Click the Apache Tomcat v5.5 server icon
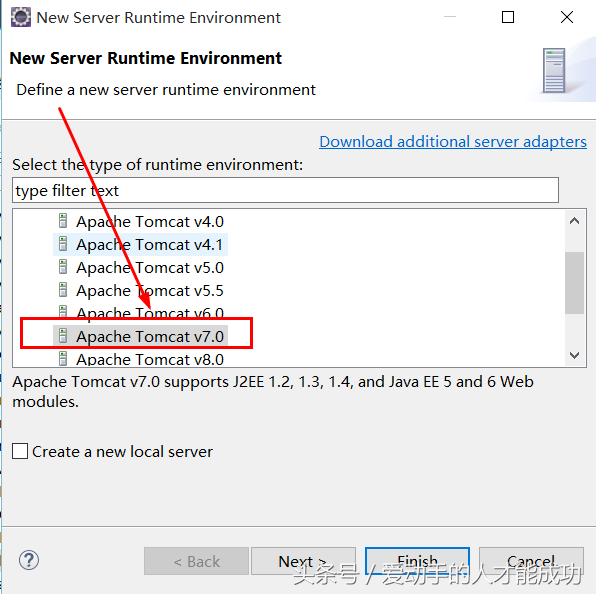 pyautogui.click(x=63, y=290)
